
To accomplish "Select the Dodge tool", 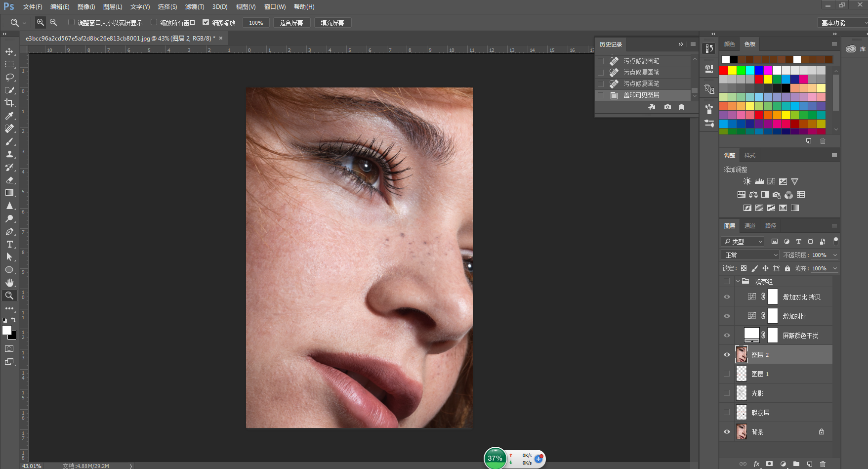I will 9,218.
